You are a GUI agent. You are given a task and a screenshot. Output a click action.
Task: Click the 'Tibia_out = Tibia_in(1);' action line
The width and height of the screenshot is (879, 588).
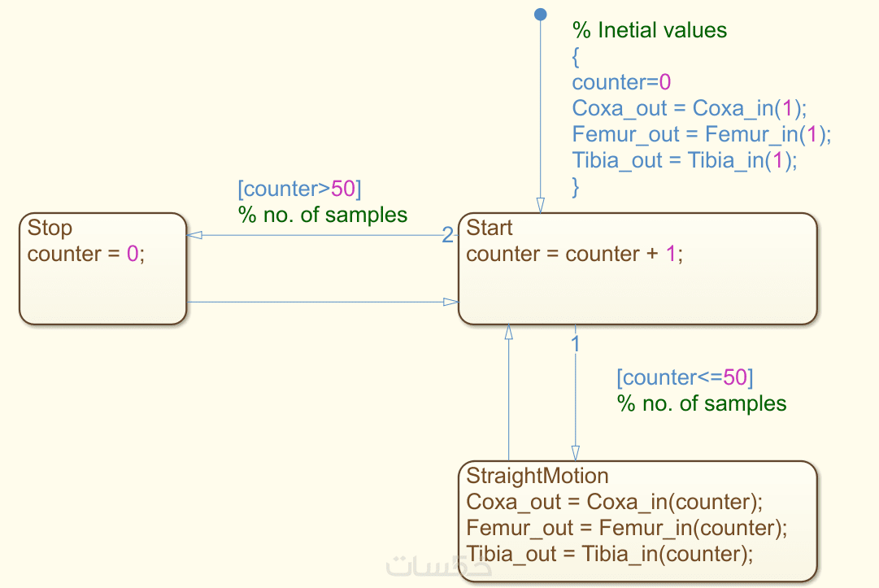pyautogui.click(x=685, y=160)
